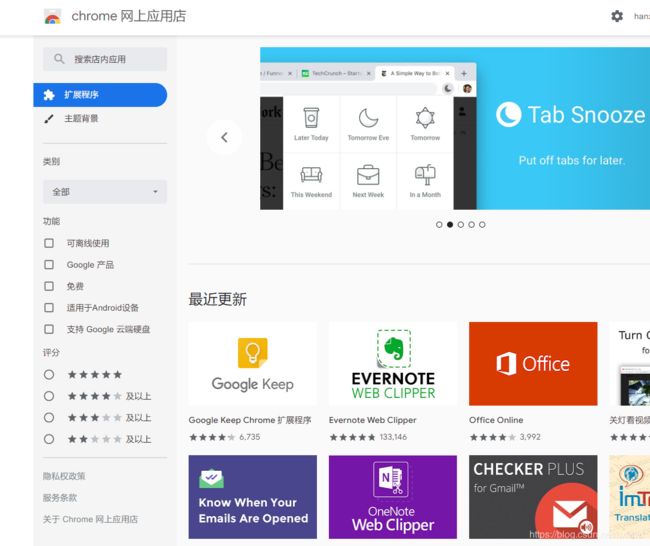This screenshot has width=650, height=546.
Task: Enable the 可离线使用 checkbox
Action: pos(49,243)
